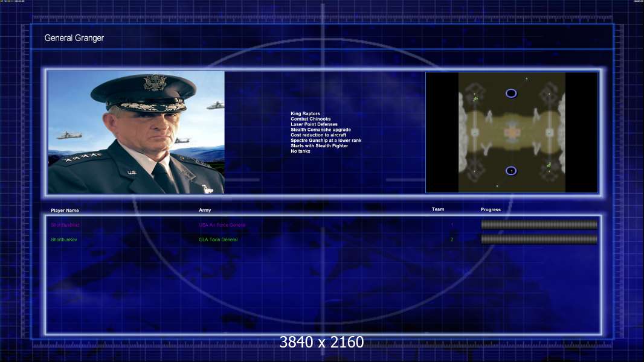Click the Army column header

(x=205, y=210)
